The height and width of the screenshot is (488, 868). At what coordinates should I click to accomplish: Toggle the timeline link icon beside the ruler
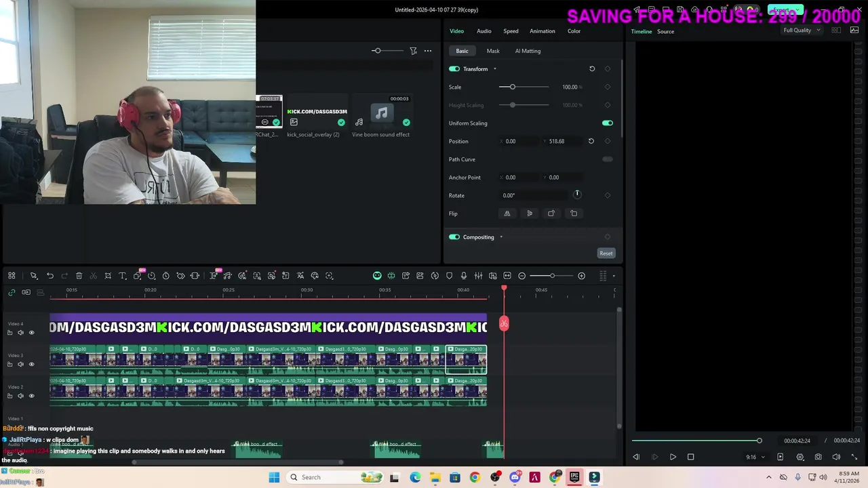(x=12, y=292)
